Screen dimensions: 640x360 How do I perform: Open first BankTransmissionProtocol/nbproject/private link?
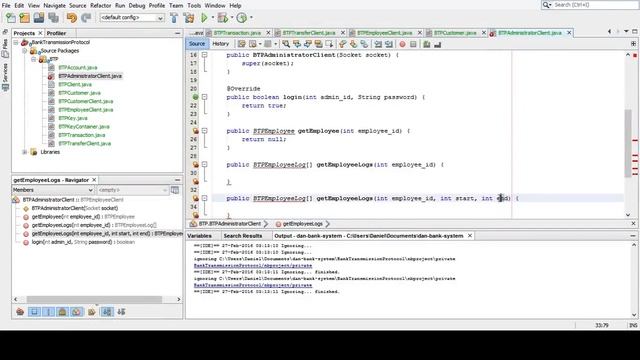coord(253,266)
